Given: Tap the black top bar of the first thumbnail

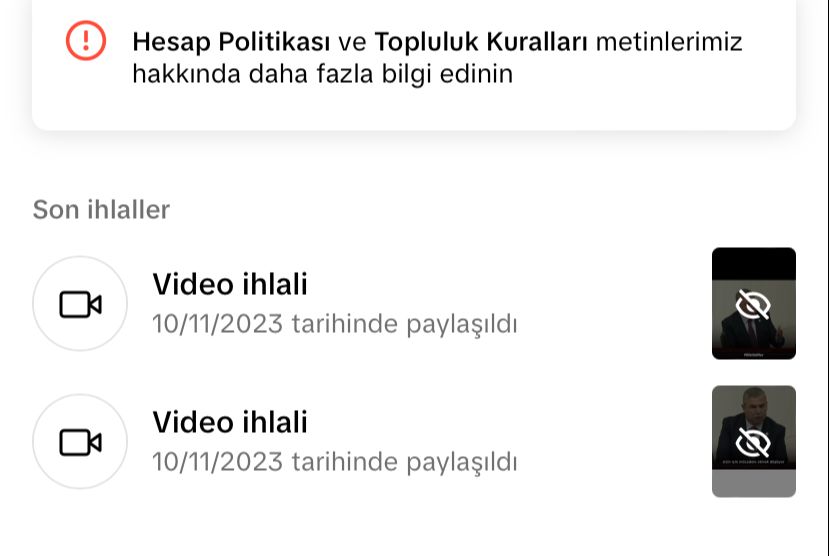Looking at the screenshot, I should click(754, 263).
